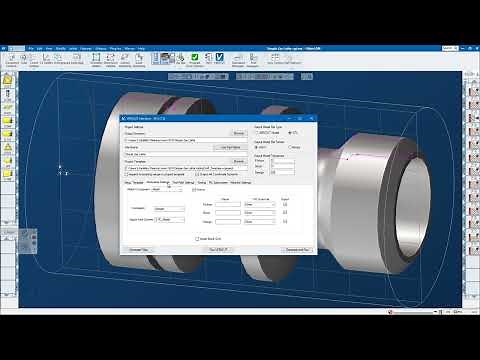Screen dimensions: 480x360
Task: Select the Workpiece Settings tab
Action: click(x=158, y=182)
